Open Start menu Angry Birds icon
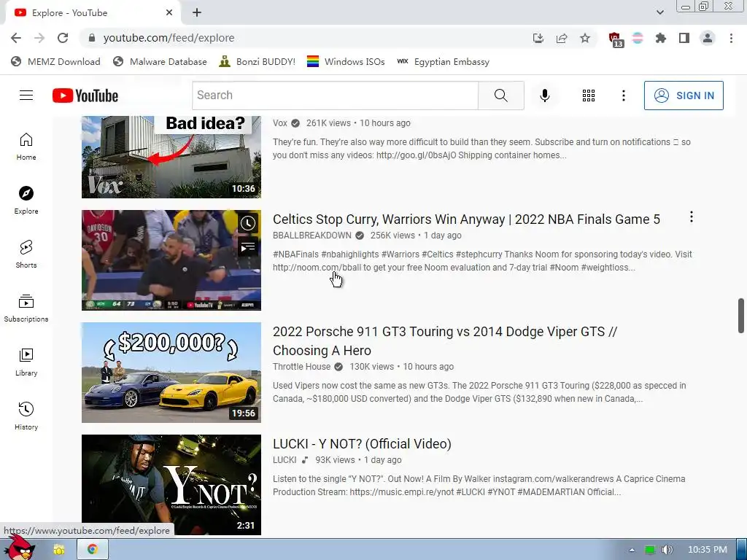747x560 pixels. point(19,548)
